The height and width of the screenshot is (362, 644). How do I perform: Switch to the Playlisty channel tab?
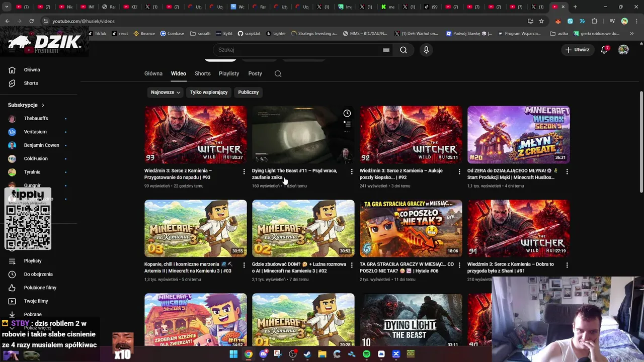(x=229, y=73)
